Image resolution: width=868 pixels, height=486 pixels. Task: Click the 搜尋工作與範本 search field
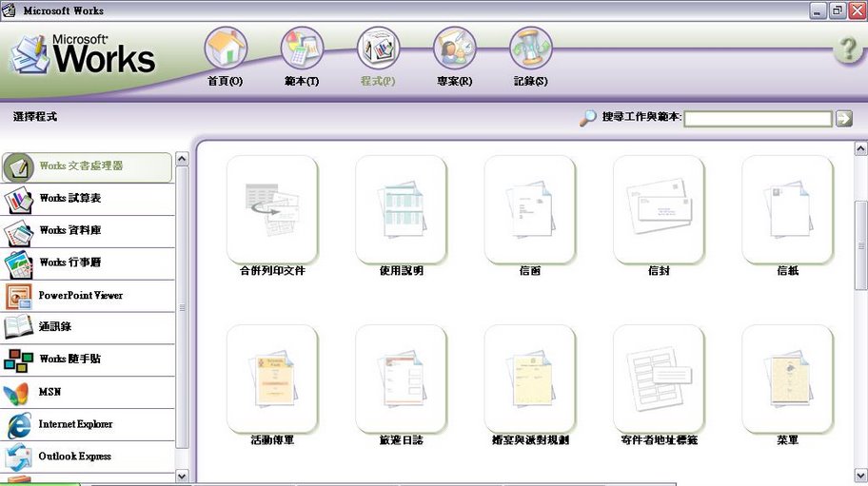(758, 118)
